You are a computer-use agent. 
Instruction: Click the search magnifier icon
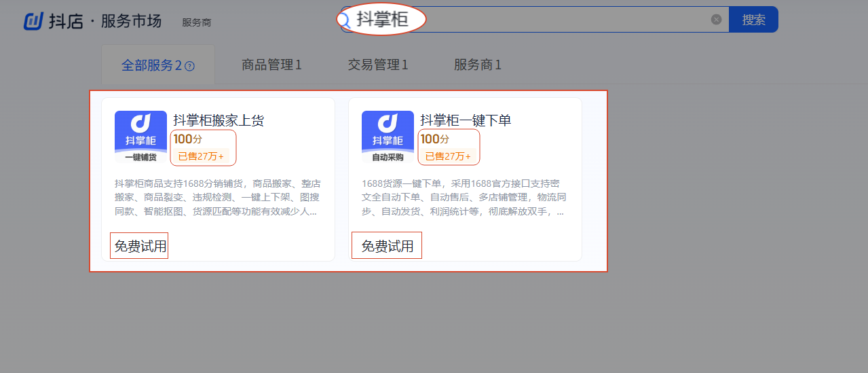(344, 20)
